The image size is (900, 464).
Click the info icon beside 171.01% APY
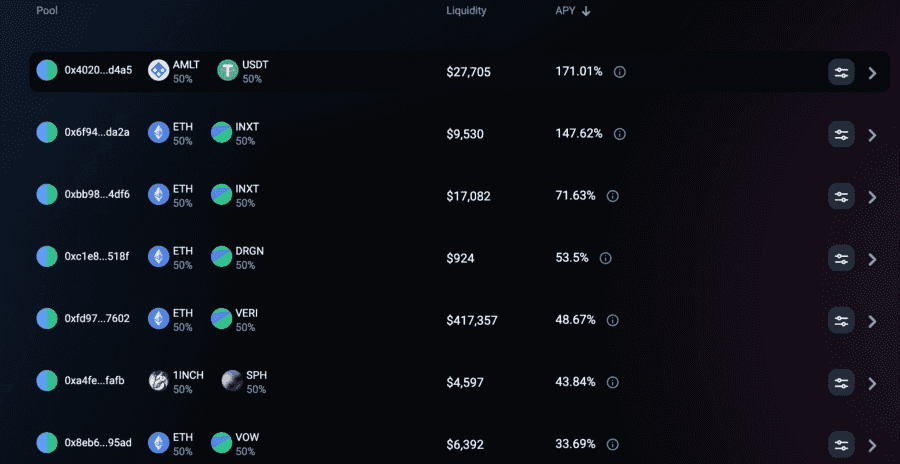[619, 72]
